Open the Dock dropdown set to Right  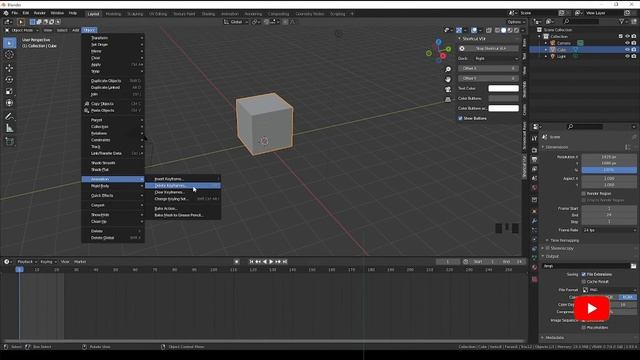(496, 58)
